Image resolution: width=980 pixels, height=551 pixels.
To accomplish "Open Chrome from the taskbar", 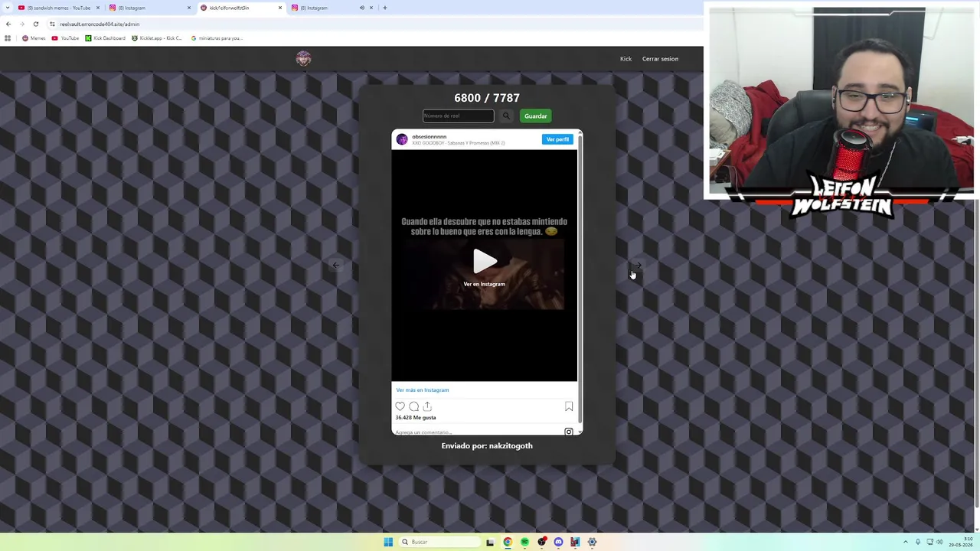I will click(507, 542).
